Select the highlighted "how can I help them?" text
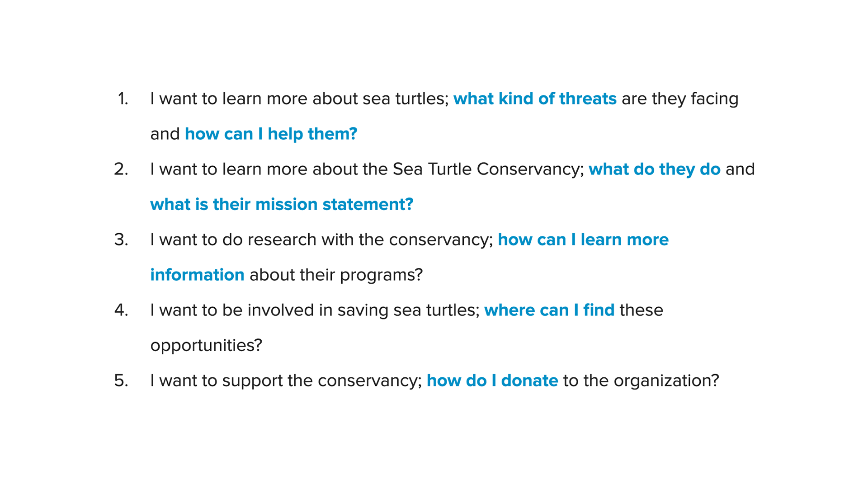 (x=271, y=134)
